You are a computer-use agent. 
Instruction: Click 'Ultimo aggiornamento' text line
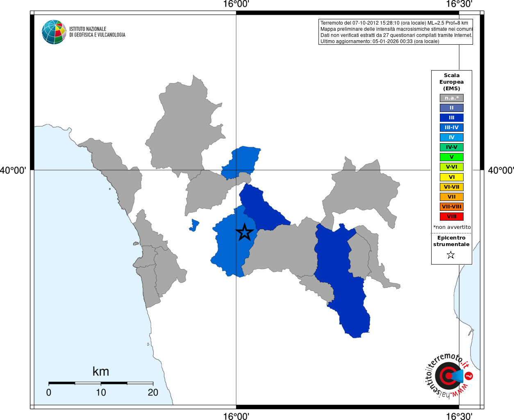pyautogui.click(x=380, y=41)
